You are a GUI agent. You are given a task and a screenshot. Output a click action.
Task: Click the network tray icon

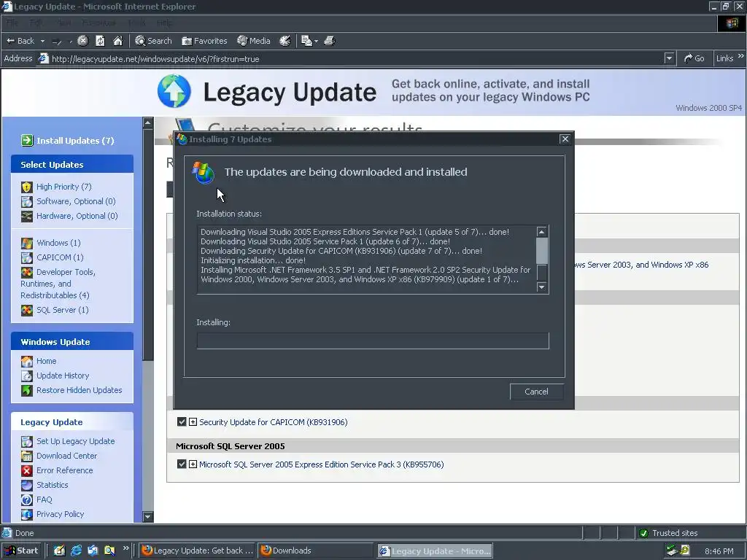click(x=672, y=551)
